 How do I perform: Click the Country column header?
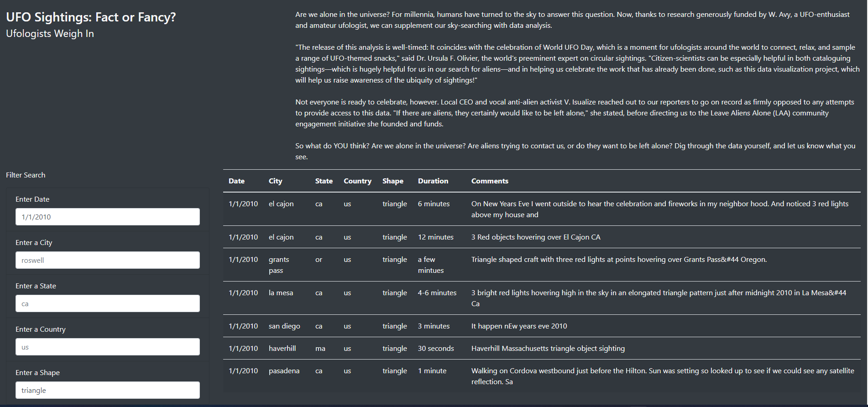click(357, 181)
